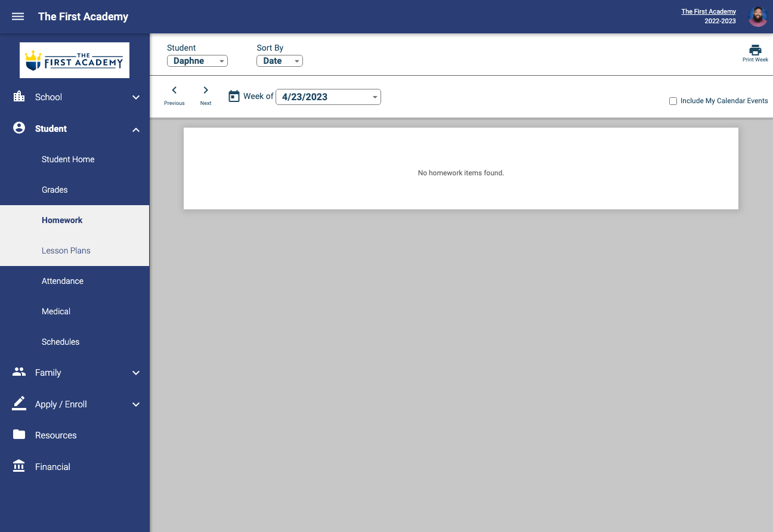Viewport: 773px width, 532px height.
Task: Click the First Academy logo image
Action: (x=75, y=60)
